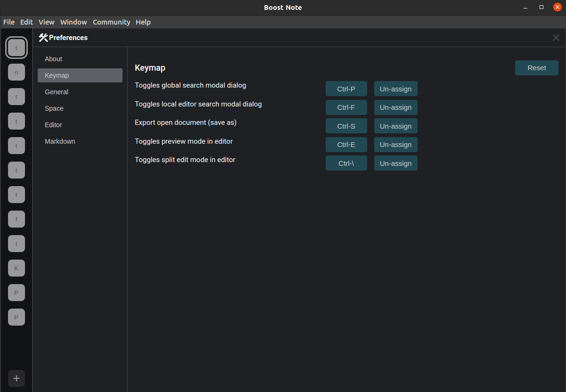Change the Ctrl-P shortcut binding
This screenshot has height=392, width=566.
click(x=346, y=89)
